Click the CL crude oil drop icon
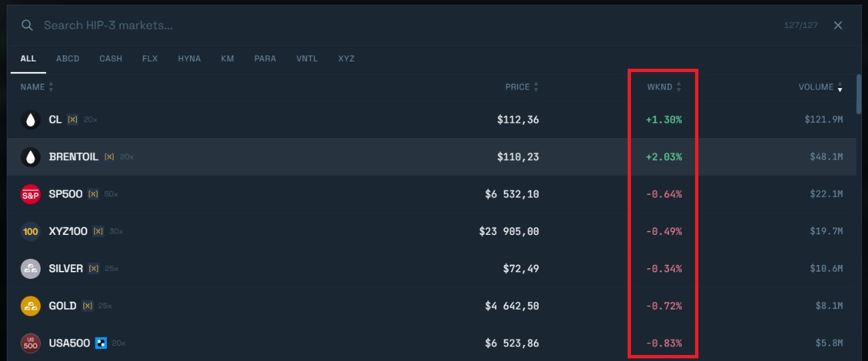The height and width of the screenshot is (361, 868). click(x=30, y=120)
